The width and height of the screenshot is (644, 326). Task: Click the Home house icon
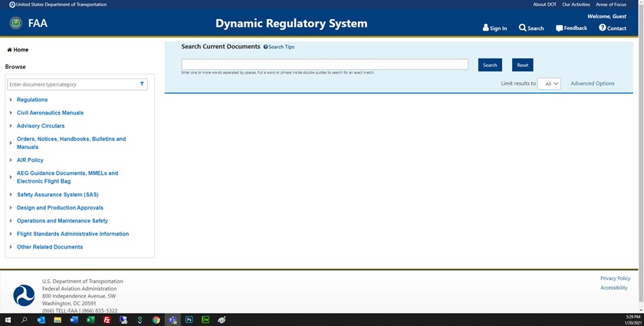coord(9,50)
